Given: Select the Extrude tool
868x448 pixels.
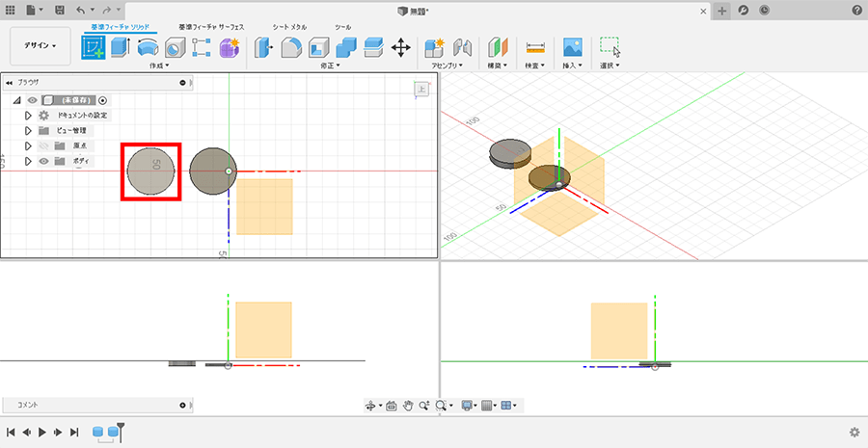Looking at the screenshot, I should (x=121, y=47).
